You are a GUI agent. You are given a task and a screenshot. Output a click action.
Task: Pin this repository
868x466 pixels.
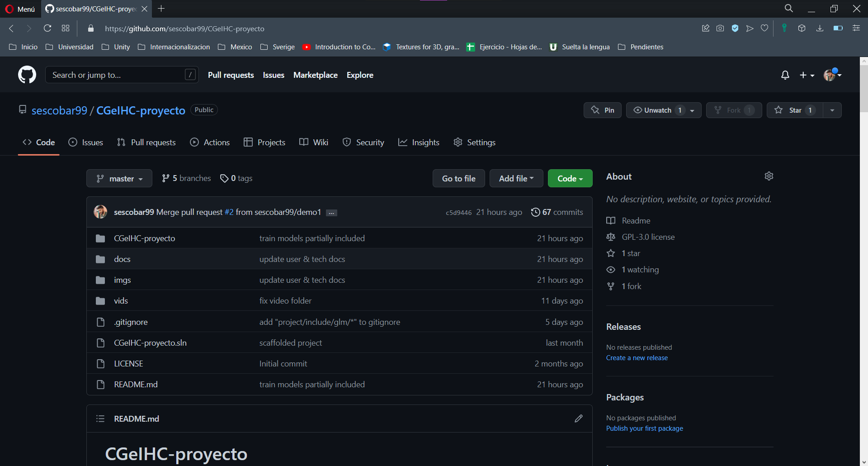coord(603,110)
